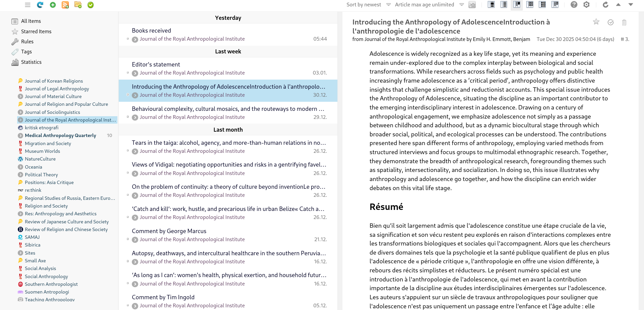Open Statistics in the sidebar
Screen dimensions: 644x310
pos(31,62)
